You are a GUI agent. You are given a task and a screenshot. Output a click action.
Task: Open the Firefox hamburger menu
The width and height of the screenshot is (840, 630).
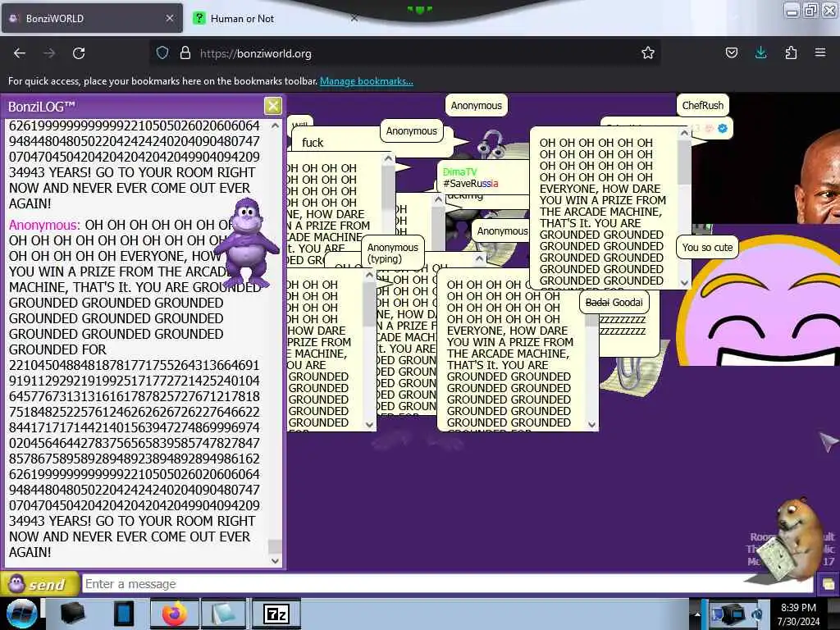point(820,52)
